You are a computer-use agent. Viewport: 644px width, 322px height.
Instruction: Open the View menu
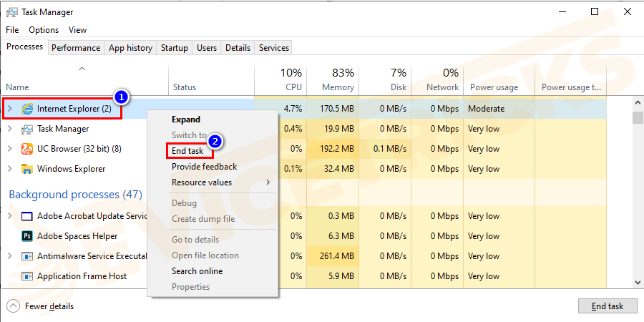click(77, 30)
